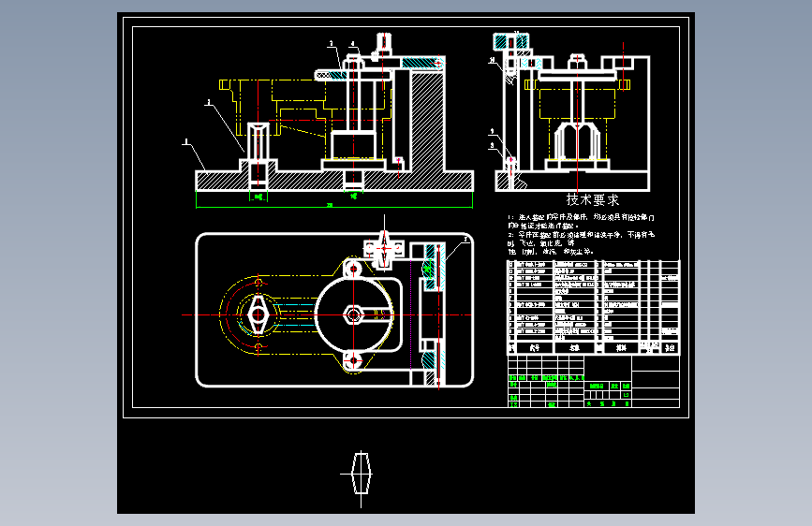
Task: Click the green overall dimension line under front view
Action: tap(334, 207)
